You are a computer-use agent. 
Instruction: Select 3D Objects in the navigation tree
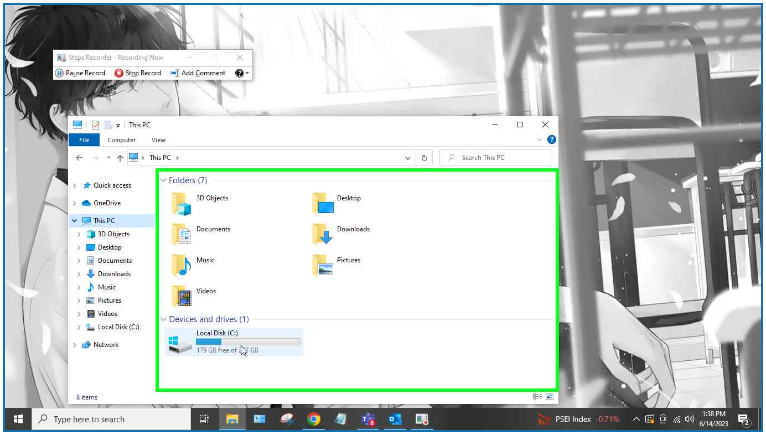[x=108, y=234]
